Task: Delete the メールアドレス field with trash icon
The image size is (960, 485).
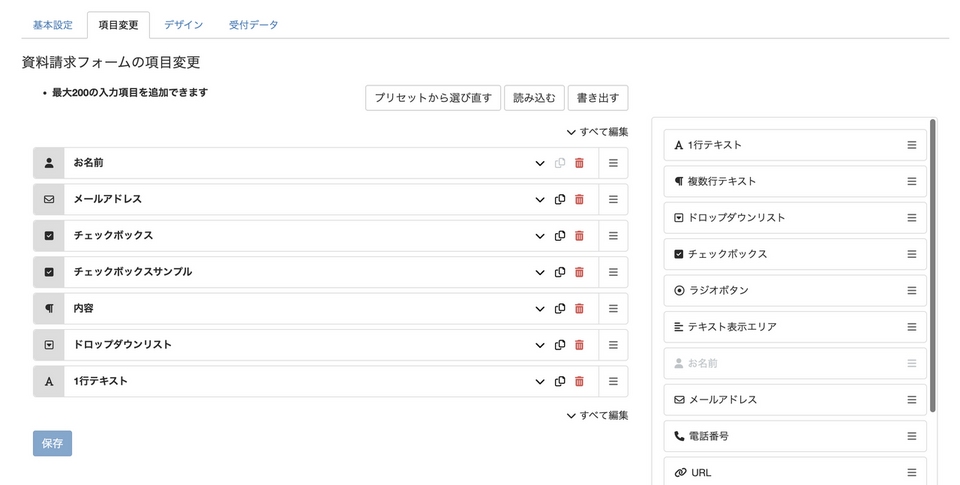Action: pyautogui.click(x=579, y=200)
